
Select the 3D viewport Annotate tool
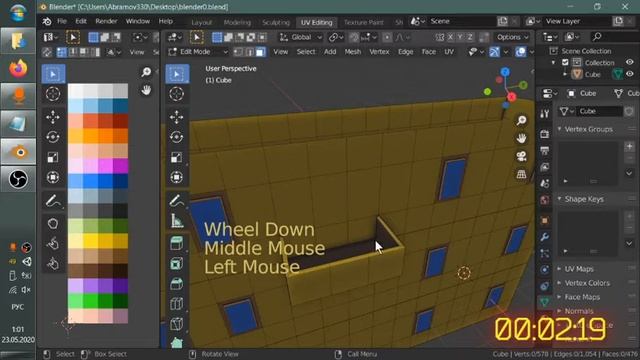[177, 200]
